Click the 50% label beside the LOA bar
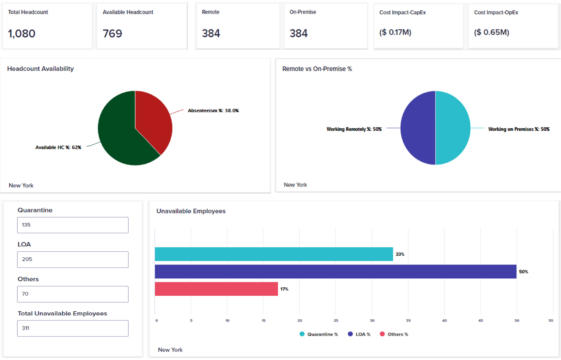561x360 pixels. tap(523, 272)
